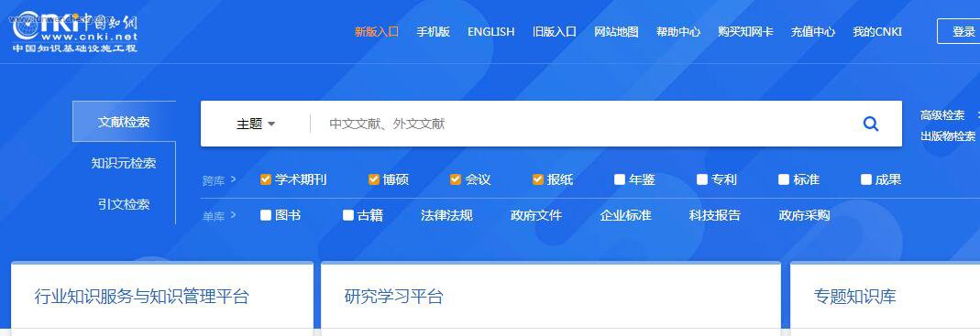The width and height of the screenshot is (980, 336).
Task: Open the 新版入口 link
Action: tap(377, 31)
